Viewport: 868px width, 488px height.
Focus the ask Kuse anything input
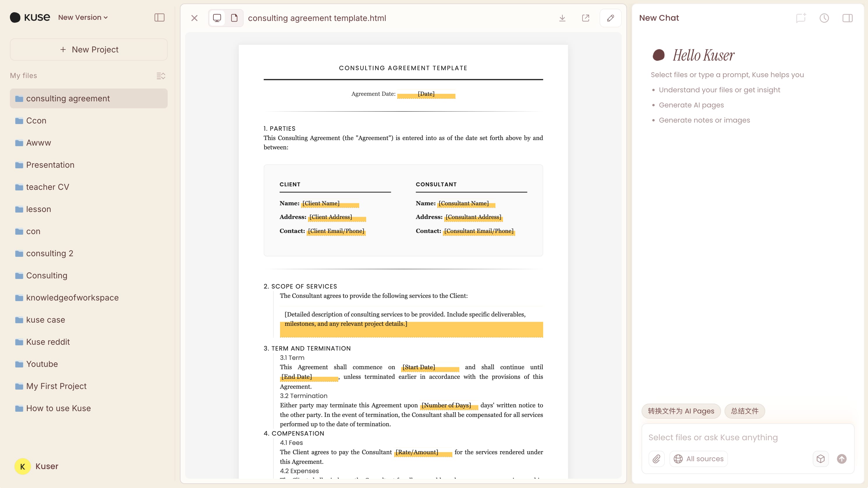coord(748,437)
